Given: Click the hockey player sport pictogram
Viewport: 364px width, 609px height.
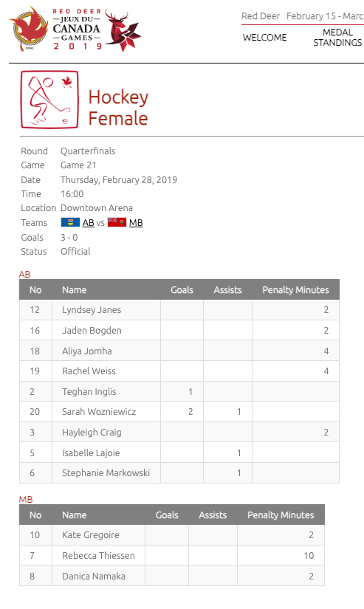Looking at the screenshot, I should (49, 100).
